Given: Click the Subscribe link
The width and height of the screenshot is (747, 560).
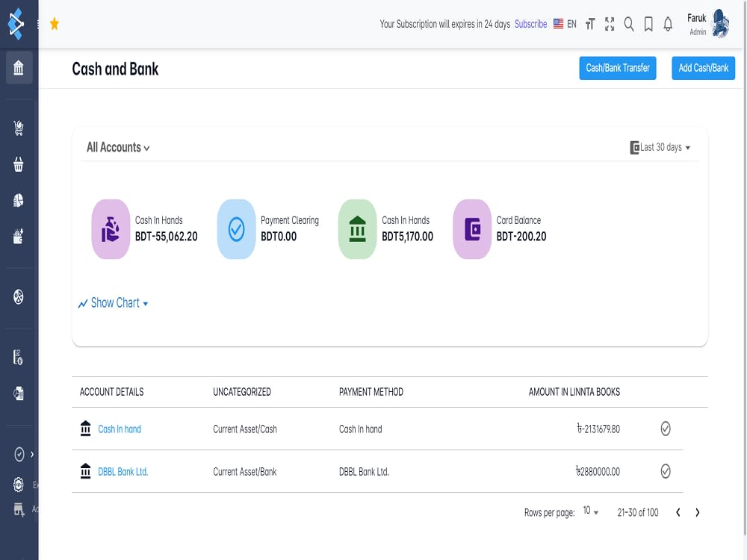Looking at the screenshot, I should coord(530,24).
